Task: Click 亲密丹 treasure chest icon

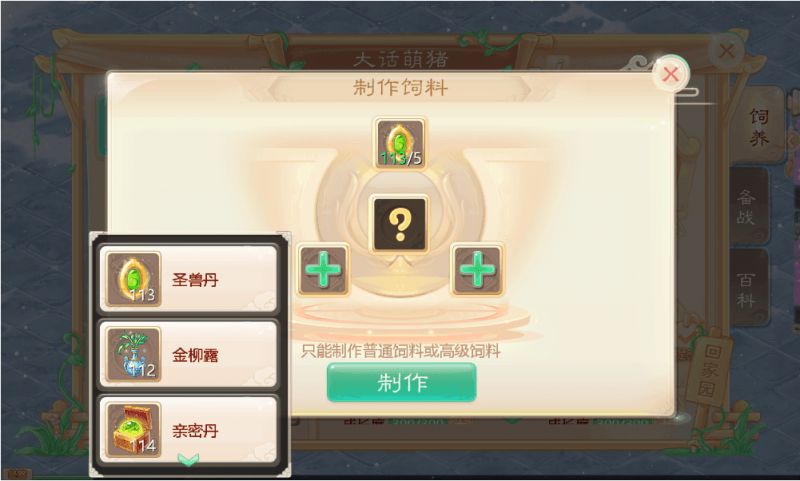Action: tap(134, 429)
